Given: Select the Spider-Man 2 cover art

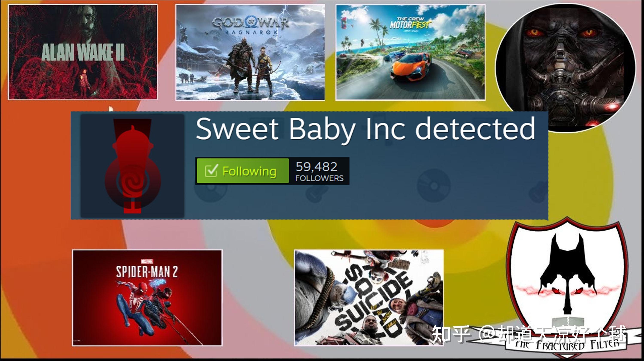Looking at the screenshot, I should (x=147, y=298).
